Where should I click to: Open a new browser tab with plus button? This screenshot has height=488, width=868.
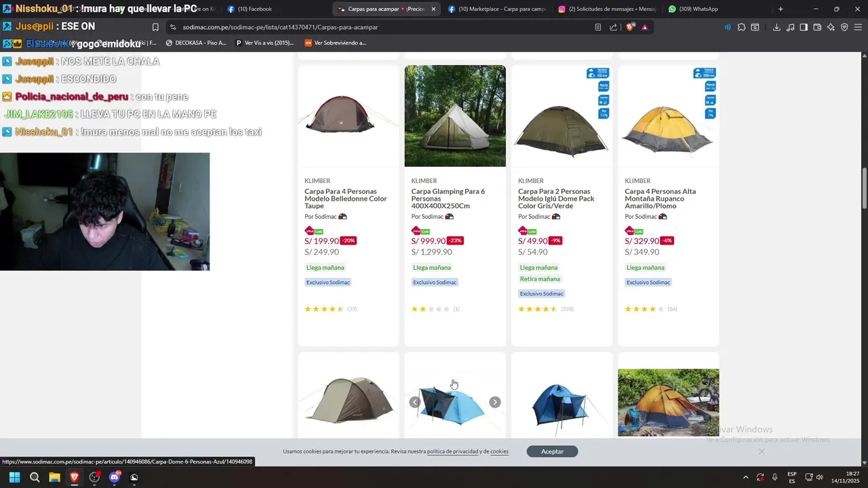pyautogui.click(x=781, y=9)
